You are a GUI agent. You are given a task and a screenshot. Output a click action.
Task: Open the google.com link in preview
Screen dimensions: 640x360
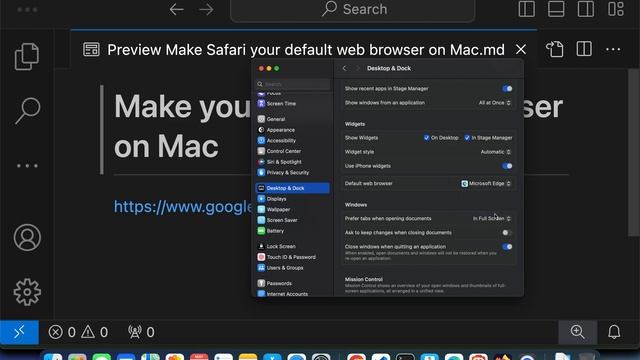click(x=183, y=207)
